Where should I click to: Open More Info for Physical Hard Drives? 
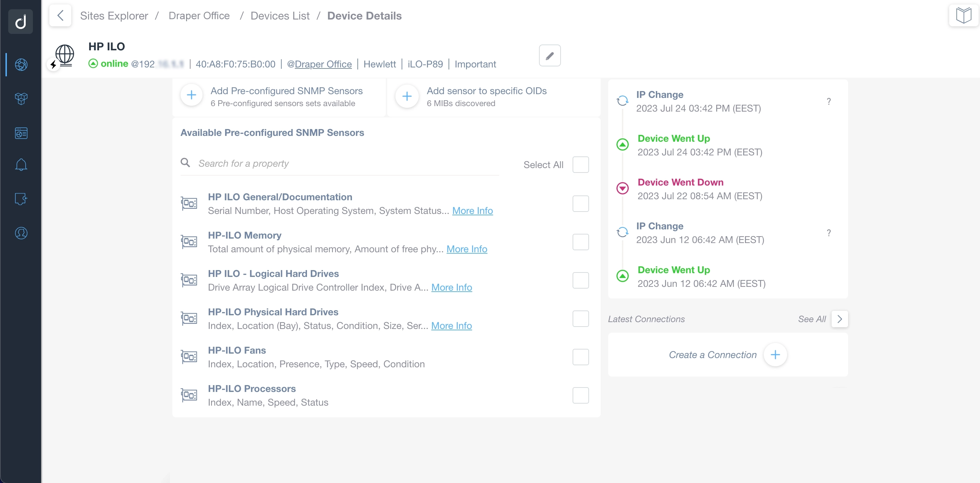[452, 326]
